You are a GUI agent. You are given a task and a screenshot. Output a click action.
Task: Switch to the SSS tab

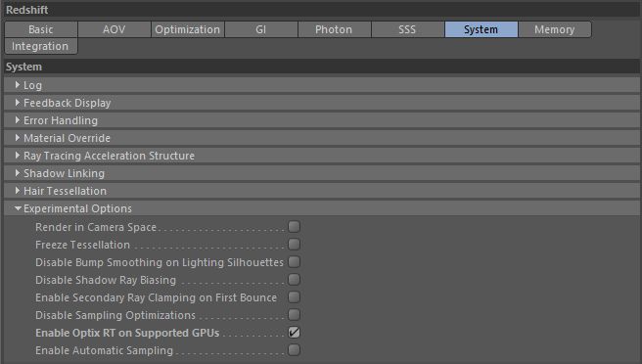tap(407, 29)
